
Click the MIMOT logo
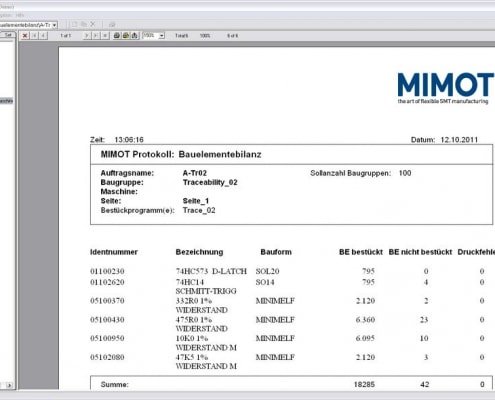[445, 88]
